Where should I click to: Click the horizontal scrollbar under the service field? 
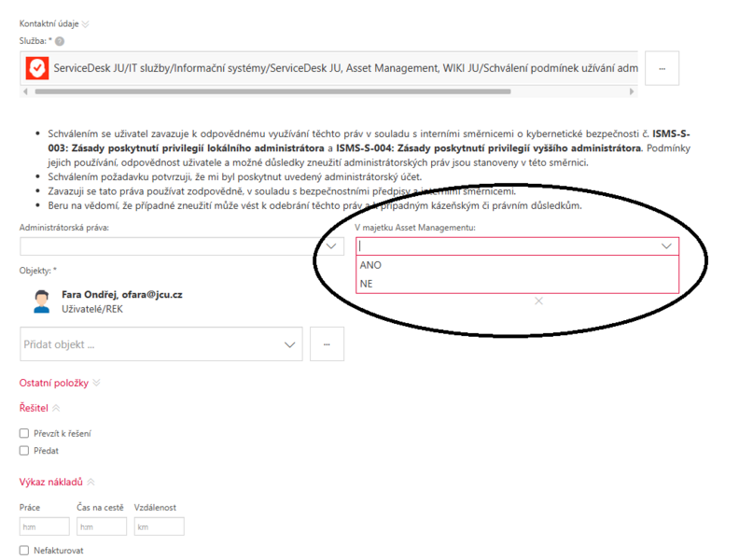point(327,92)
